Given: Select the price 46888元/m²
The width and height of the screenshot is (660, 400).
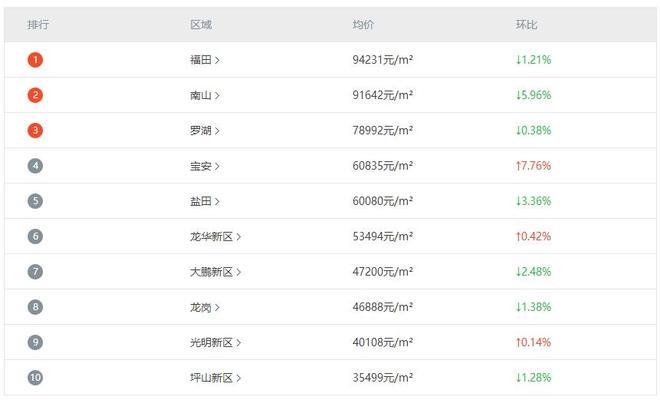Looking at the screenshot, I should 383,307.
